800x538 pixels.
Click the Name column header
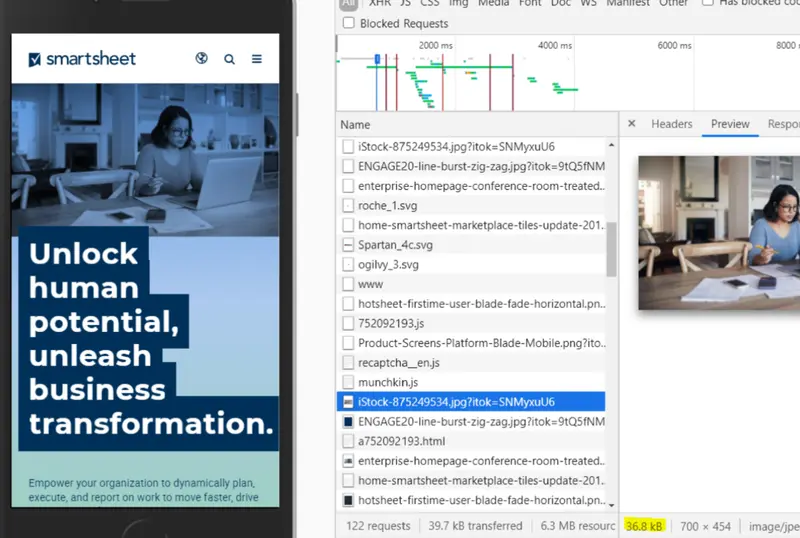click(355, 125)
